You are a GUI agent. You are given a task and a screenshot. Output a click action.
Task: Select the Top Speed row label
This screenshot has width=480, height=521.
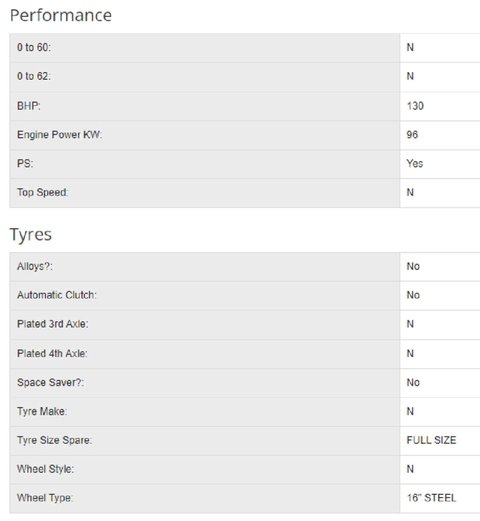[x=42, y=192]
